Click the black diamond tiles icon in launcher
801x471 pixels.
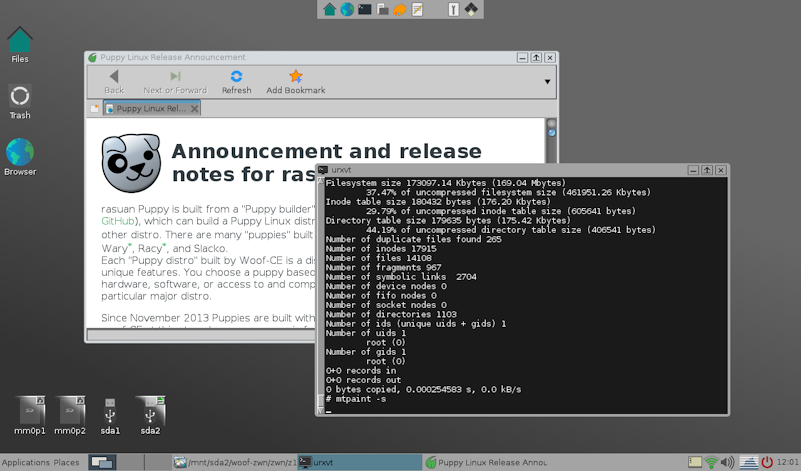[x=471, y=9]
